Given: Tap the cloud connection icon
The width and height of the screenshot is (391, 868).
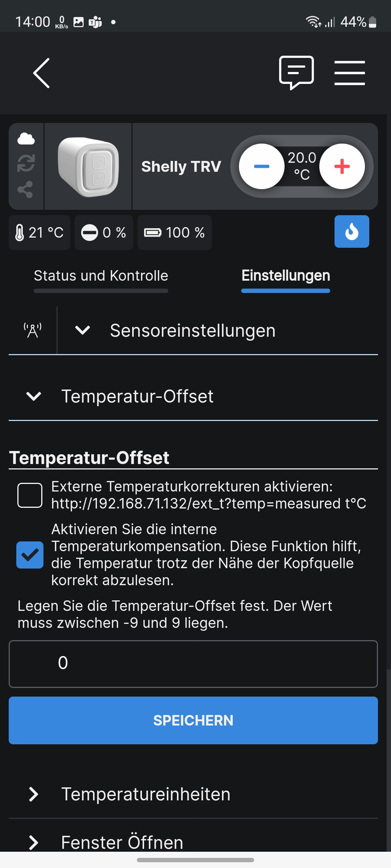Looking at the screenshot, I should 26,139.
